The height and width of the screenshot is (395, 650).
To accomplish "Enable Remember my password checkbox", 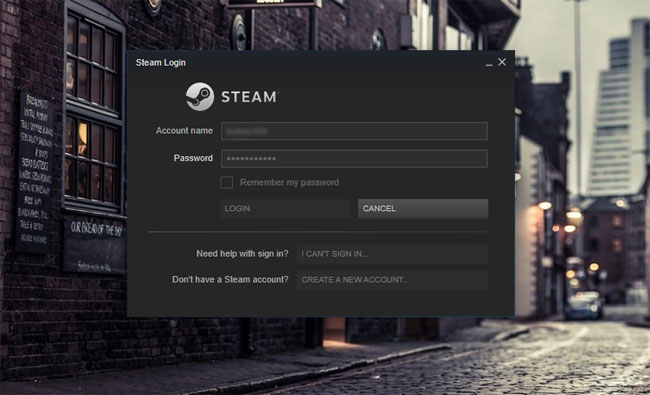I will click(x=226, y=182).
